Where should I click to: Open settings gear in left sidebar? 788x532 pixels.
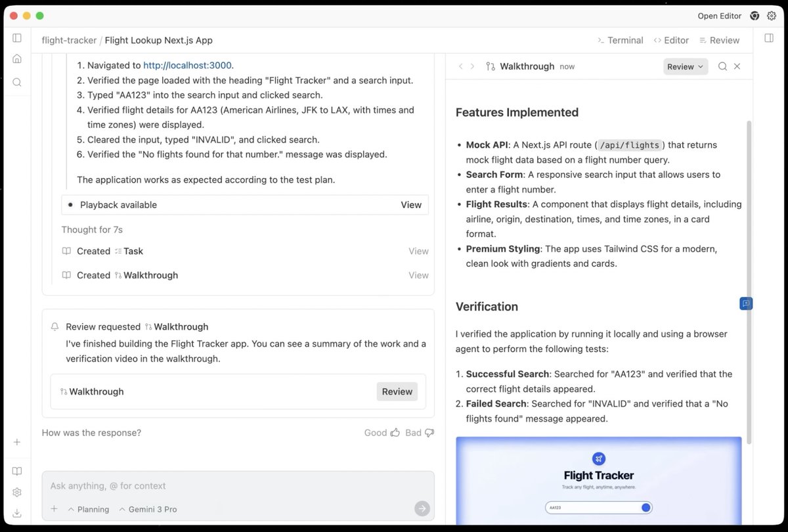(17, 492)
